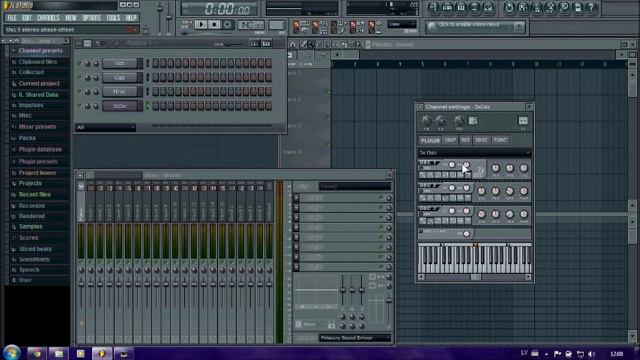Start playback with the play button
Image resolution: width=640 pixels, height=360 pixels.
tap(200, 24)
